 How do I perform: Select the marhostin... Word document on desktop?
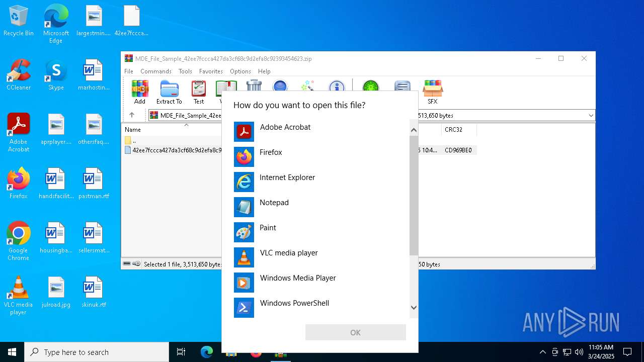click(x=94, y=75)
